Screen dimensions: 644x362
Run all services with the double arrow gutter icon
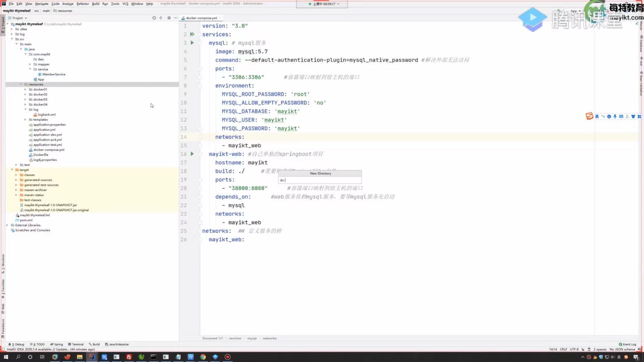point(192,34)
